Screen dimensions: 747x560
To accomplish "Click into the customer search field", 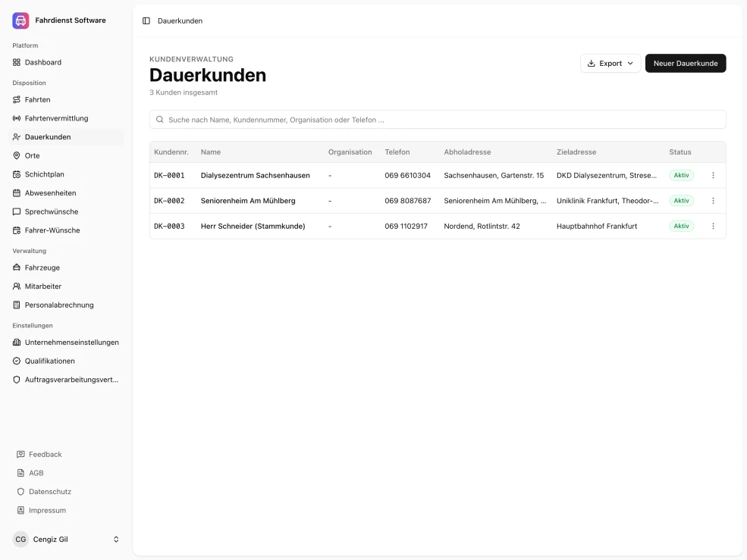I will click(x=437, y=119).
